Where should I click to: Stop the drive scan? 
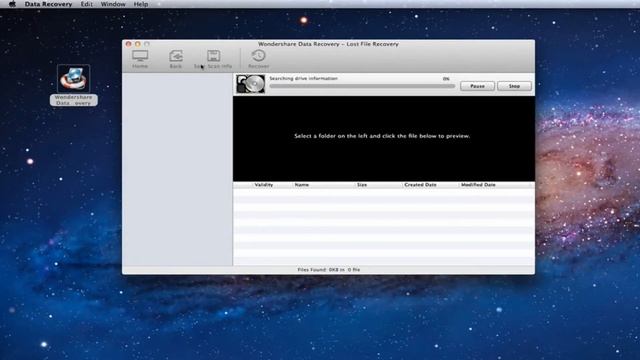click(514, 86)
